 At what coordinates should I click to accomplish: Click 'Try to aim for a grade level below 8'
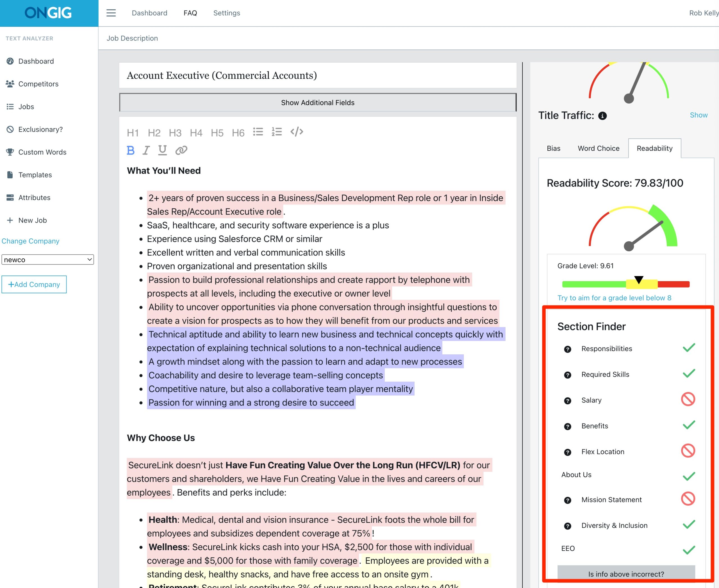(614, 298)
